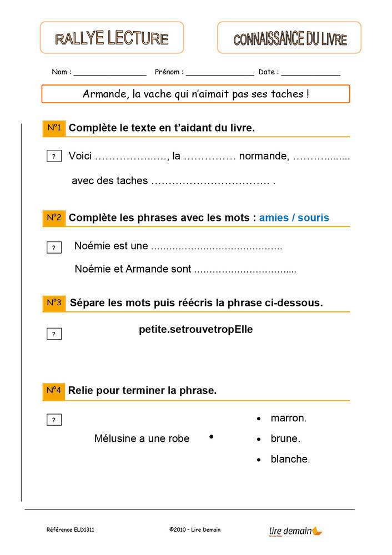The width and height of the screenshot is (392, 555).
Task: Click the blue words "amies / souris"
Action: [x=294, y=218]
